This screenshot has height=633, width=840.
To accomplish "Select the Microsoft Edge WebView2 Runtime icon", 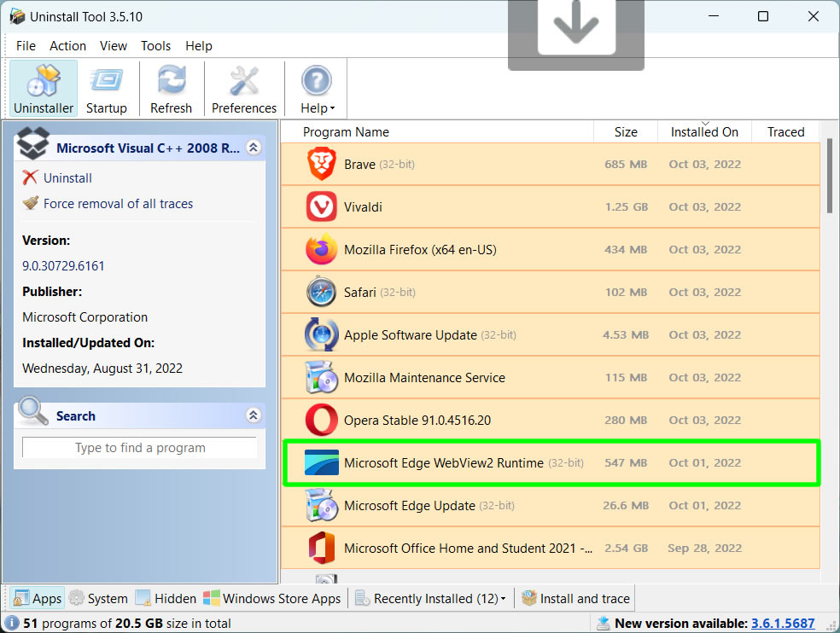I will 322,462.
